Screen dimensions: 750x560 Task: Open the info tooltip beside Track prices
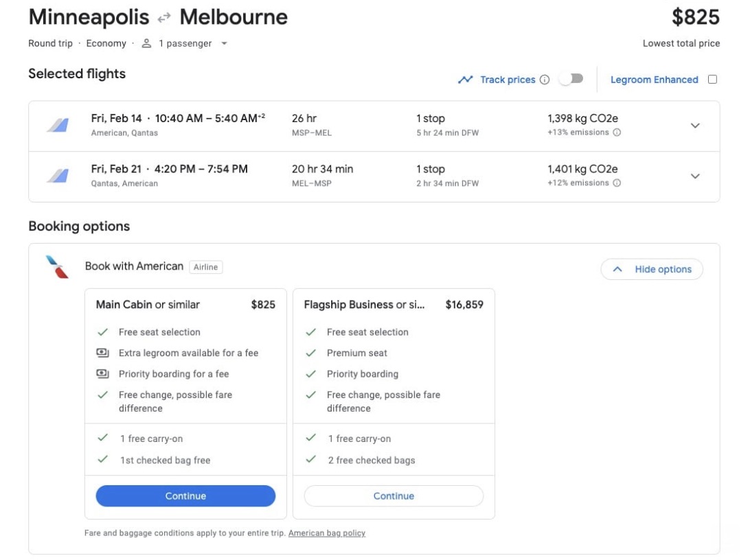(545, 79)
